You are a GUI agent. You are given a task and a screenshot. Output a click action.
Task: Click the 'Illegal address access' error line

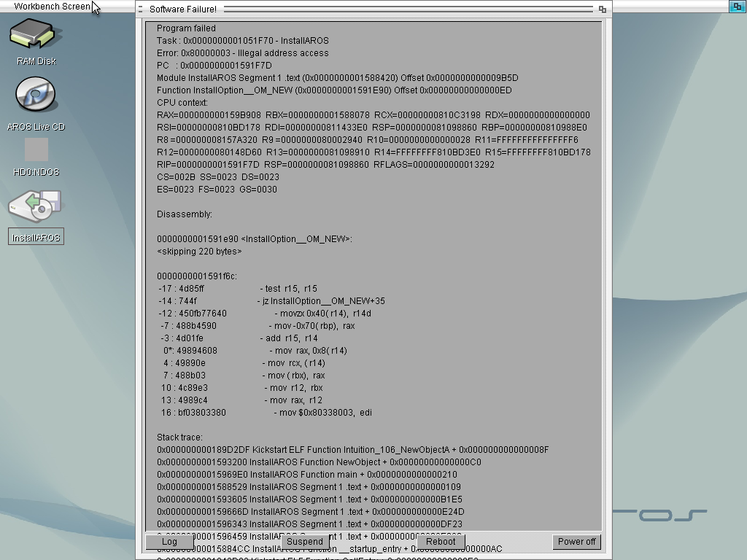coord(242,52)
